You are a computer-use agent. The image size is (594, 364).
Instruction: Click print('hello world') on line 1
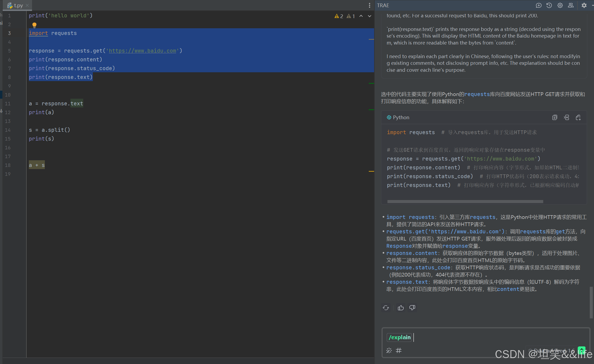click(x=61, y=15)
